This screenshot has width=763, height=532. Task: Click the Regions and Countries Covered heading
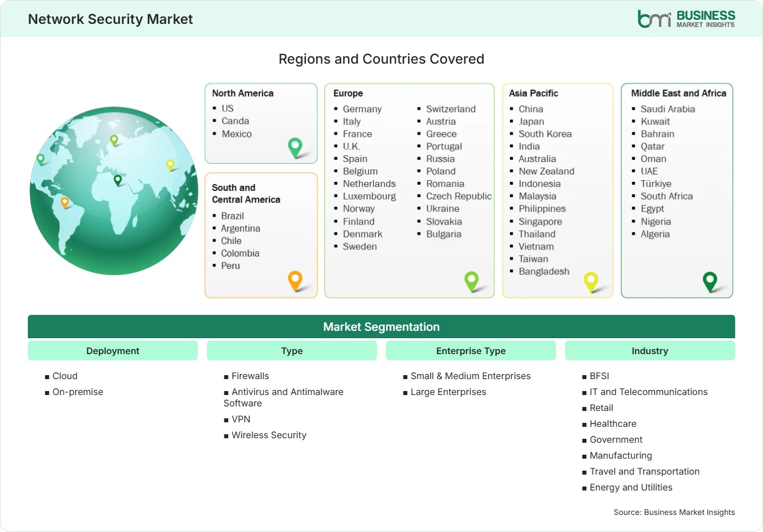tap(381, 59)
